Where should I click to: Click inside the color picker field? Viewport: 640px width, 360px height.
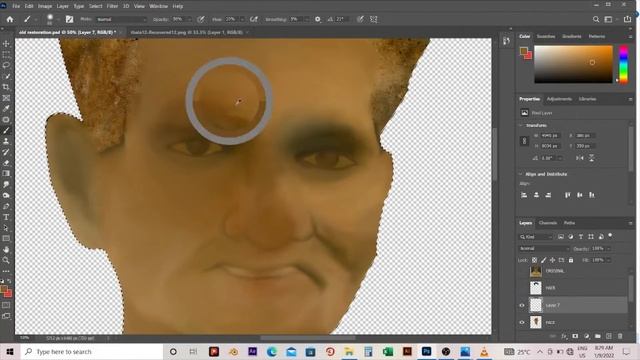pyautogui.click(x=573, y=64)
